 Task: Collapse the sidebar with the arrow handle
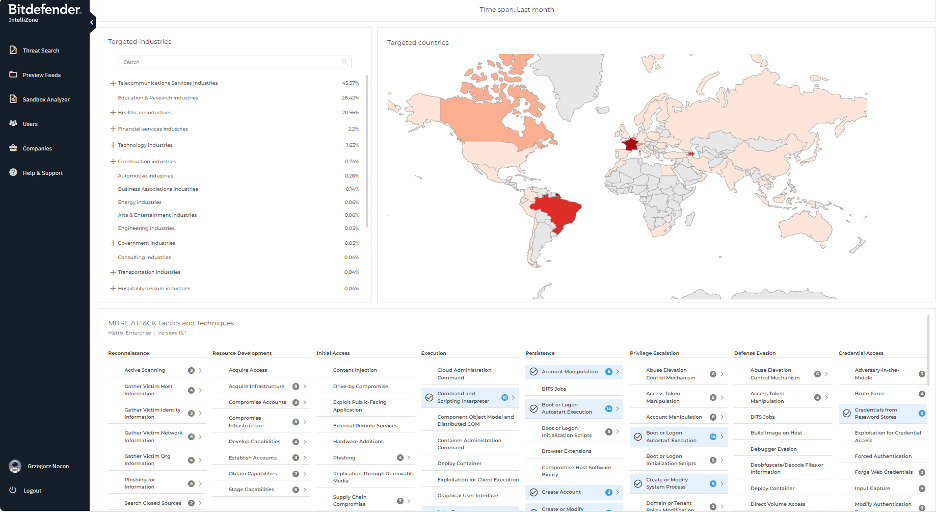point(92,21)
